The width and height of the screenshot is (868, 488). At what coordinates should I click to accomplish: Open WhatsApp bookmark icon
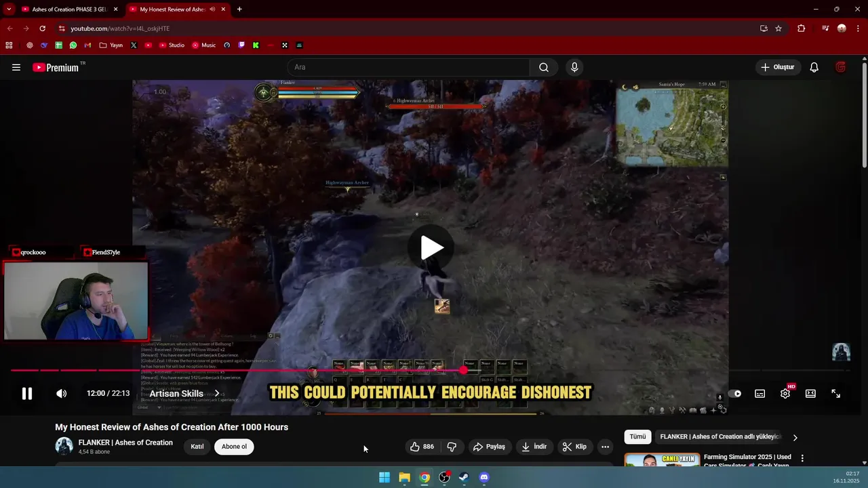[x=73, y=45]
